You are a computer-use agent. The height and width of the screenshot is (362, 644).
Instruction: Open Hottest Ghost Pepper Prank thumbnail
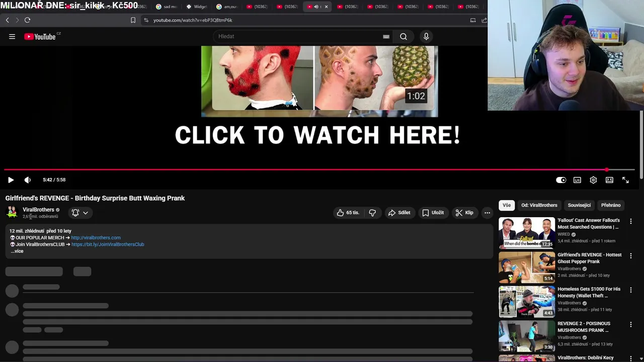pyautogui.click(x=527, y=267)
